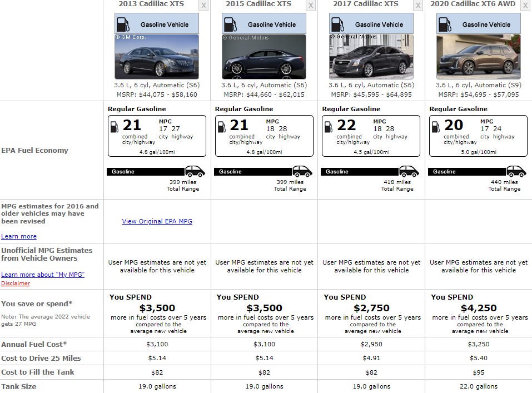Viewport: 532px width, 393px height.
Task: Click the $4,250 You SPEND amount
Action: 479,308
